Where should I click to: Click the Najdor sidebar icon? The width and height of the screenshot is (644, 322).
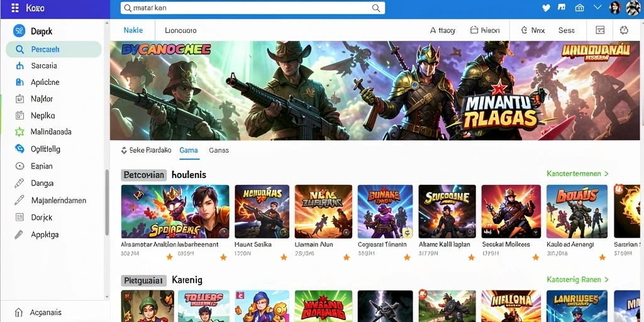(x=19, y=99)
